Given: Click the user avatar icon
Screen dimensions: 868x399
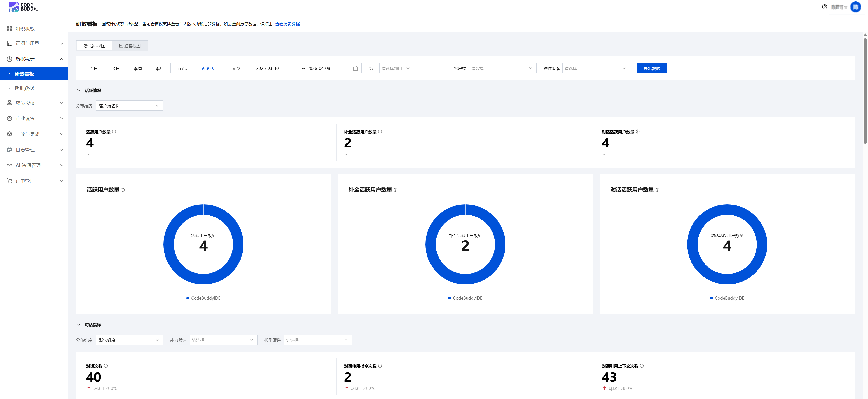Looking at the screenshot, I should [855, 7].
